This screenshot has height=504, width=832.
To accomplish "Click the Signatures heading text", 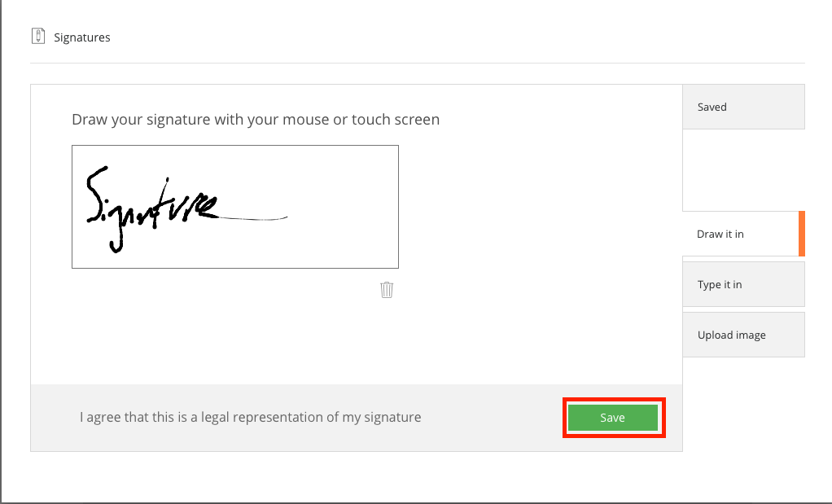I will click(82, 37).
